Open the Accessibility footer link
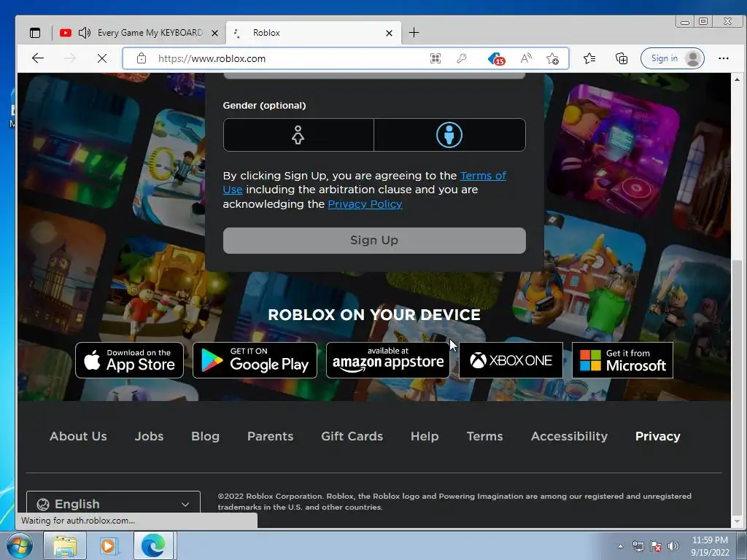Screen dimensions: 747x560 coord(569,436)
